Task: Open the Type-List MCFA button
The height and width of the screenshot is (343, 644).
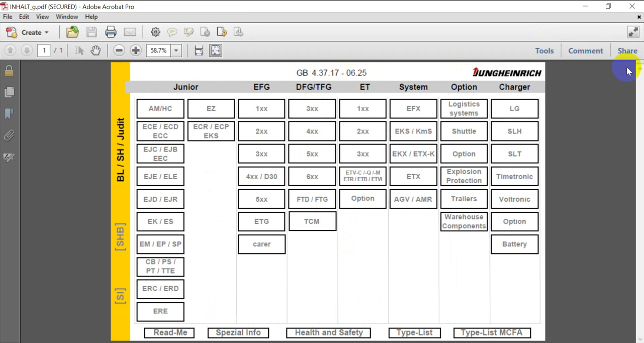Action: click(x=492, y=332)
